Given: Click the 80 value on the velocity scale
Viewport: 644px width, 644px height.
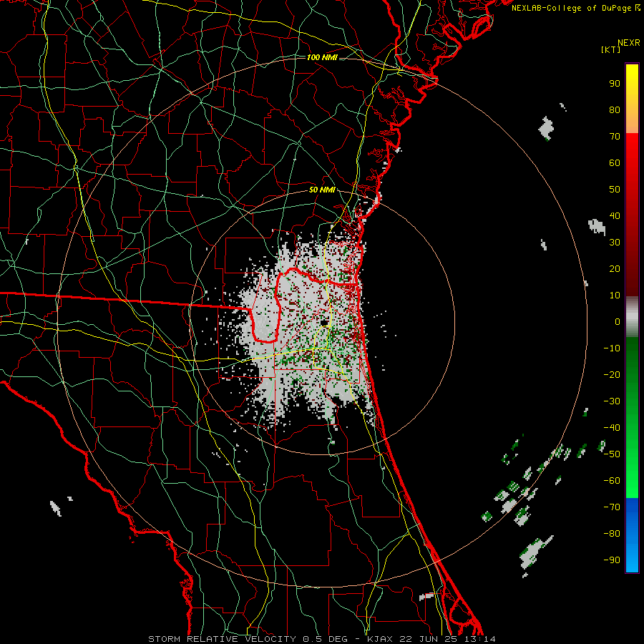Looking at the screenshot, I should (x=615, y=109).
